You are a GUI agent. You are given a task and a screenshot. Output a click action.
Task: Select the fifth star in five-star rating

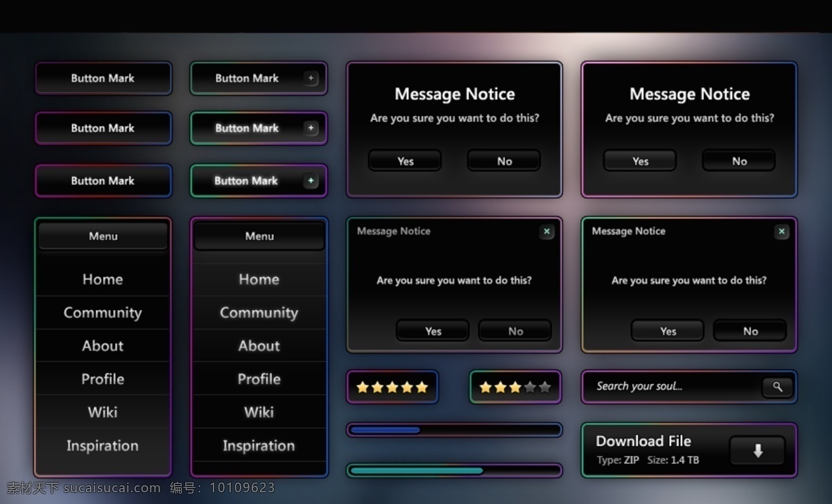click(422, 387)
